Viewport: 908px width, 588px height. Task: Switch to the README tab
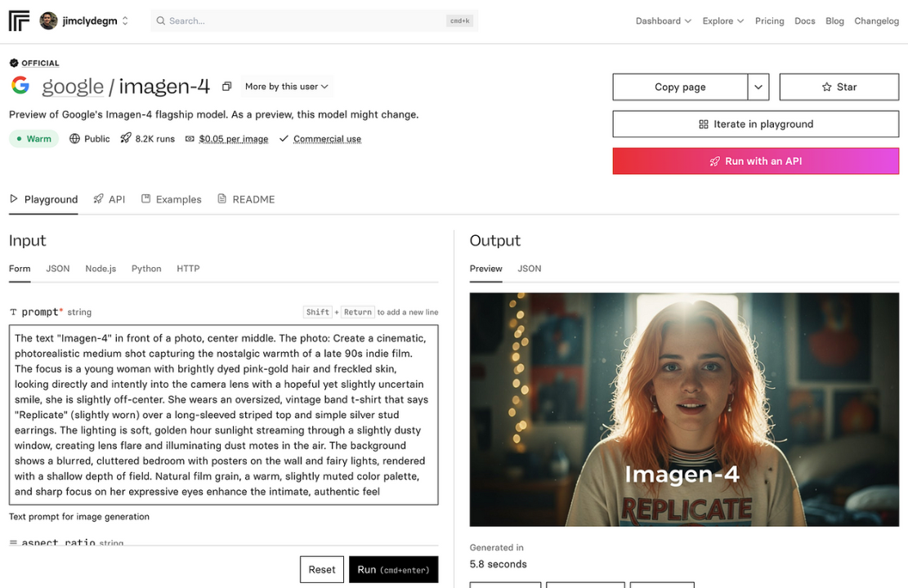point(246,199)
